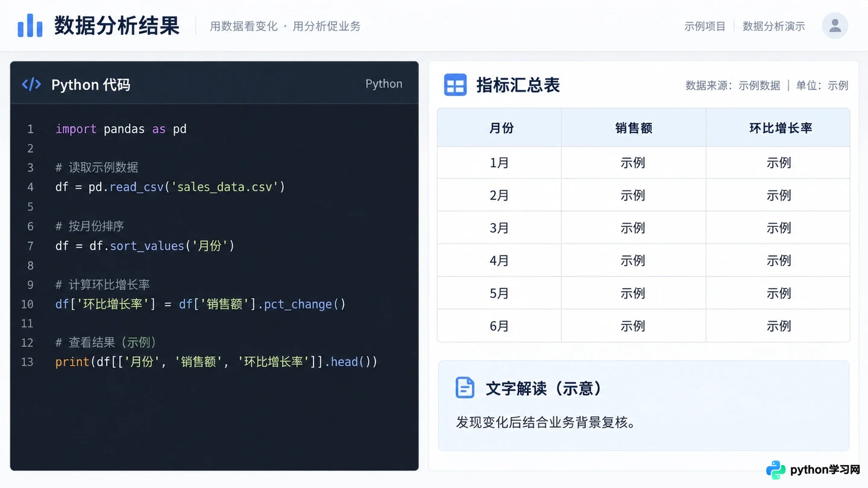868x488 pixels.
Task: Click the code brackets icon beside Python 代码
Action: tap(31, 84)
